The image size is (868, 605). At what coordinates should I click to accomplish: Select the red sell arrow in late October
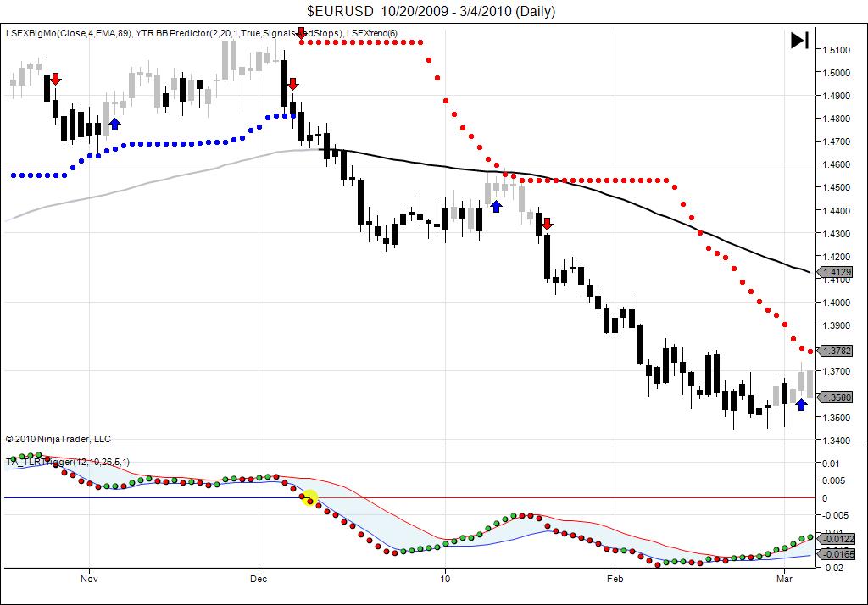[x=55, y=79]
